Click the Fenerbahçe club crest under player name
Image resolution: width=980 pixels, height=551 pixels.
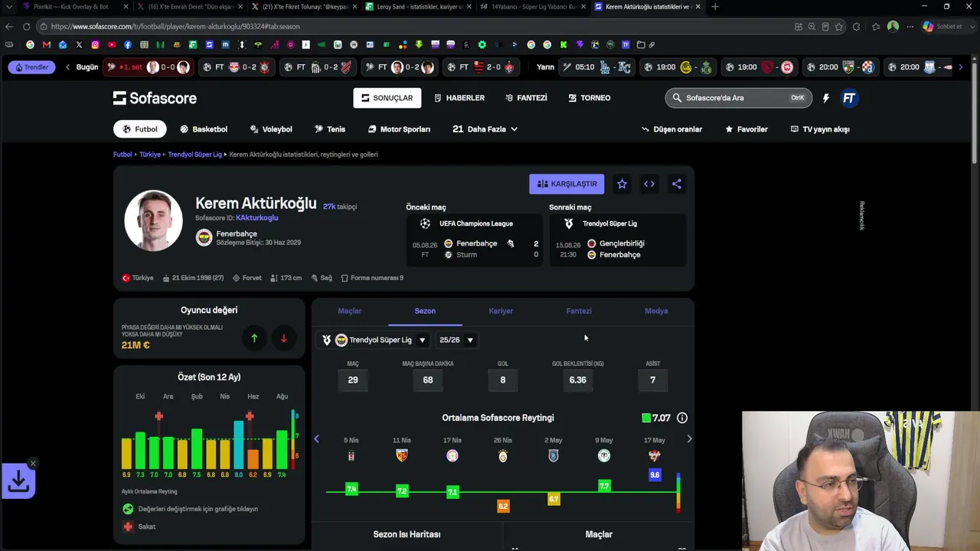[204, 237]
